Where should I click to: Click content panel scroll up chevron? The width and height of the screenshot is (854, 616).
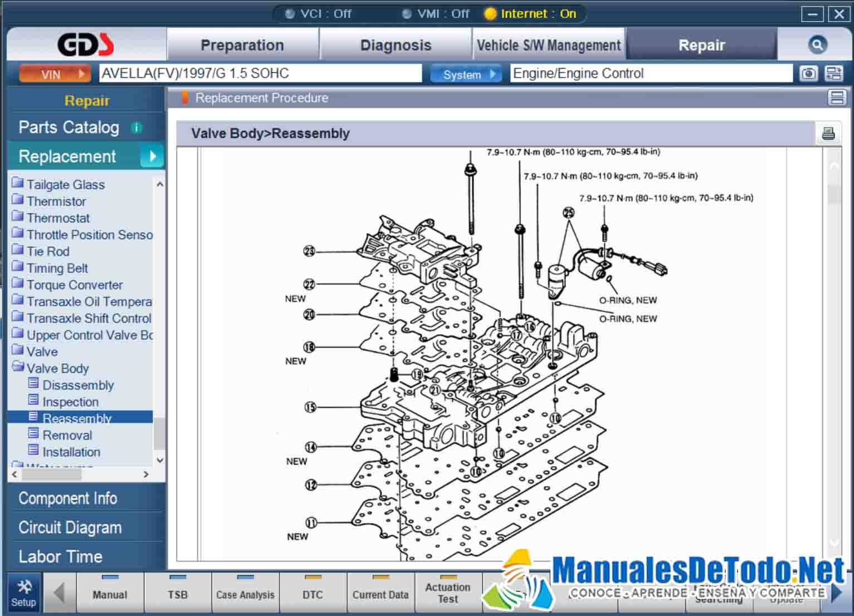click(834, 165)
